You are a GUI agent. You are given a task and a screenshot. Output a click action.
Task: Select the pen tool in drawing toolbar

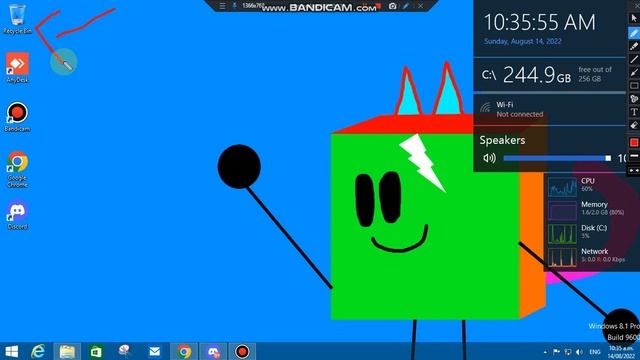634,33
